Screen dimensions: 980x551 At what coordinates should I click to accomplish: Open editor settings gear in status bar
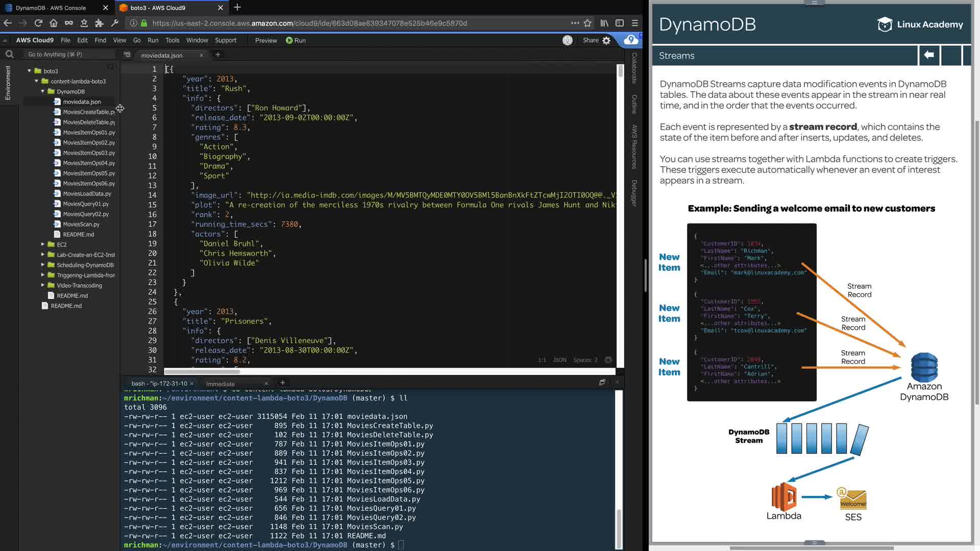608,360
